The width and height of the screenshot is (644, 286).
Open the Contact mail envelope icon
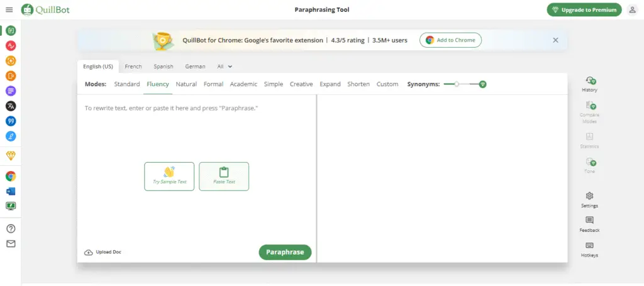[11, 244]
